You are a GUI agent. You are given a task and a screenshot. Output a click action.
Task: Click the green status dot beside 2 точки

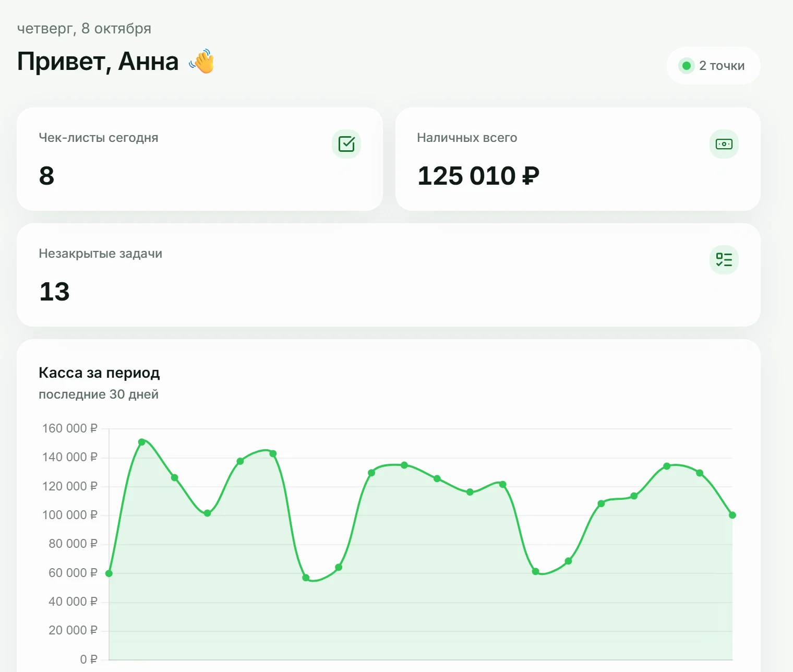[x=687, y=66]
